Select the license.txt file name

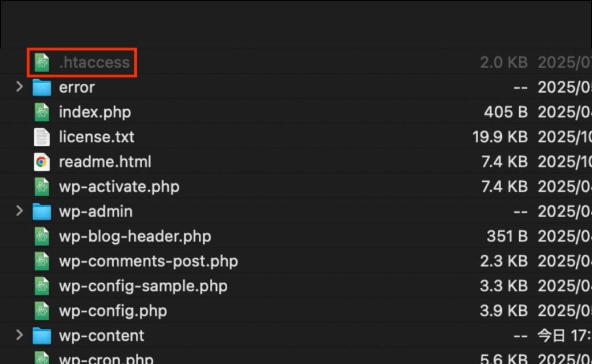tap(97, 137)
